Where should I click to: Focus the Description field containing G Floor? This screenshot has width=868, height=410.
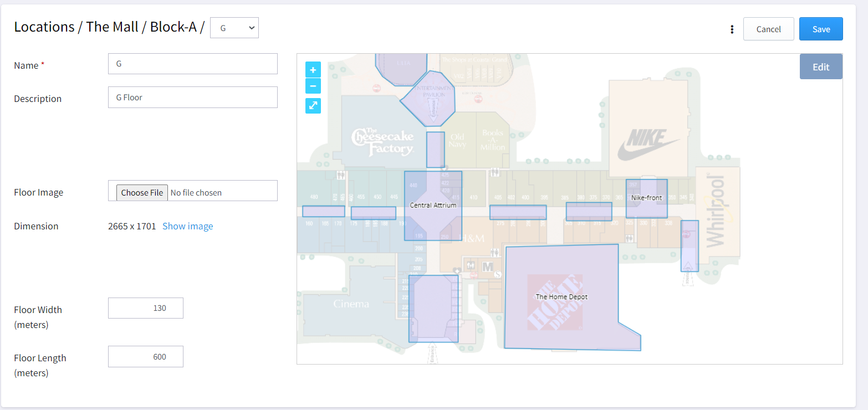(193, 97)
